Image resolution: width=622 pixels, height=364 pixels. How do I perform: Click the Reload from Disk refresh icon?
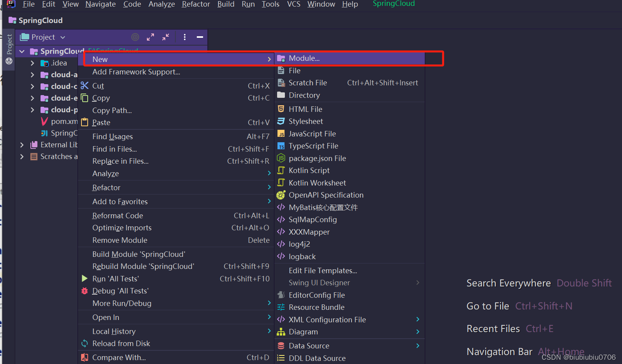85,343
